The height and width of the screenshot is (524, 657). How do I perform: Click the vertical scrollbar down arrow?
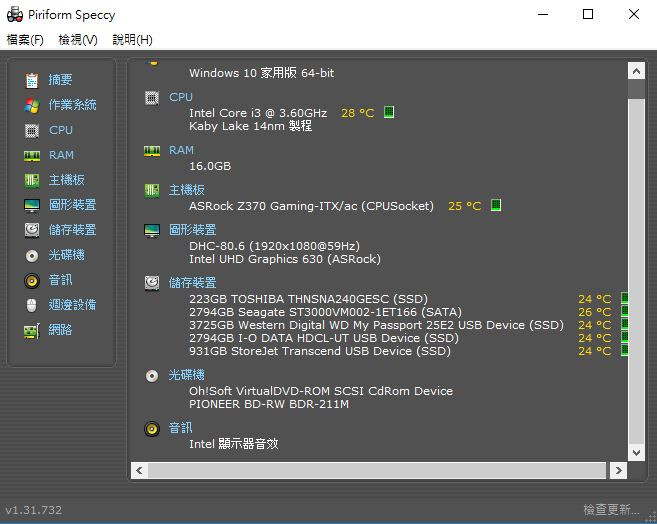coord(636,452)
